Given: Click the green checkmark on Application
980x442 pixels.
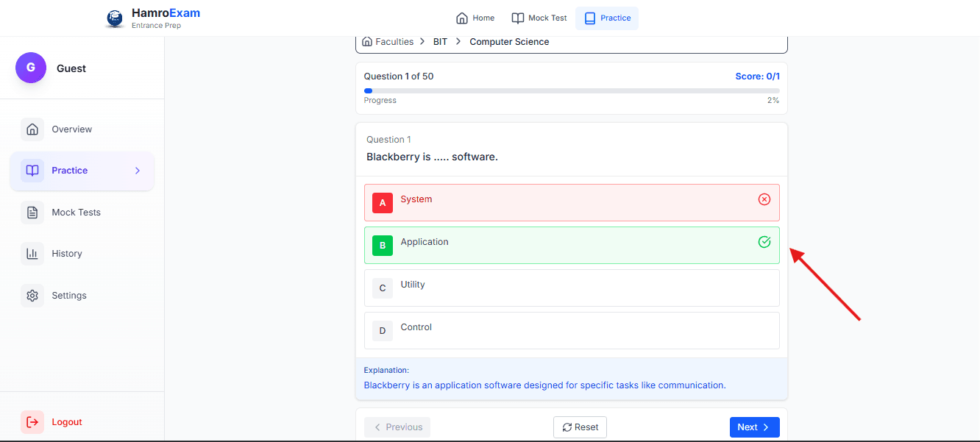Looking at the screenshot, I should (764, 242).
